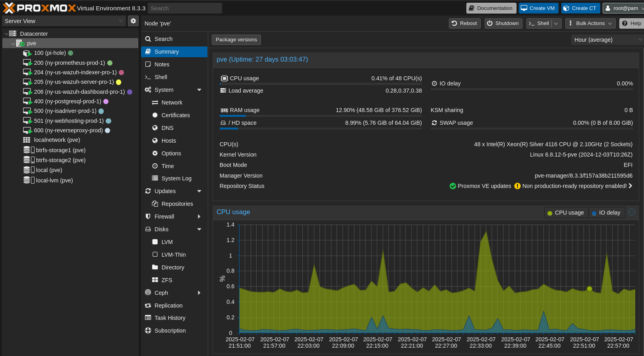
Task: Open the LVM disks item
Action: click(174, 242)
